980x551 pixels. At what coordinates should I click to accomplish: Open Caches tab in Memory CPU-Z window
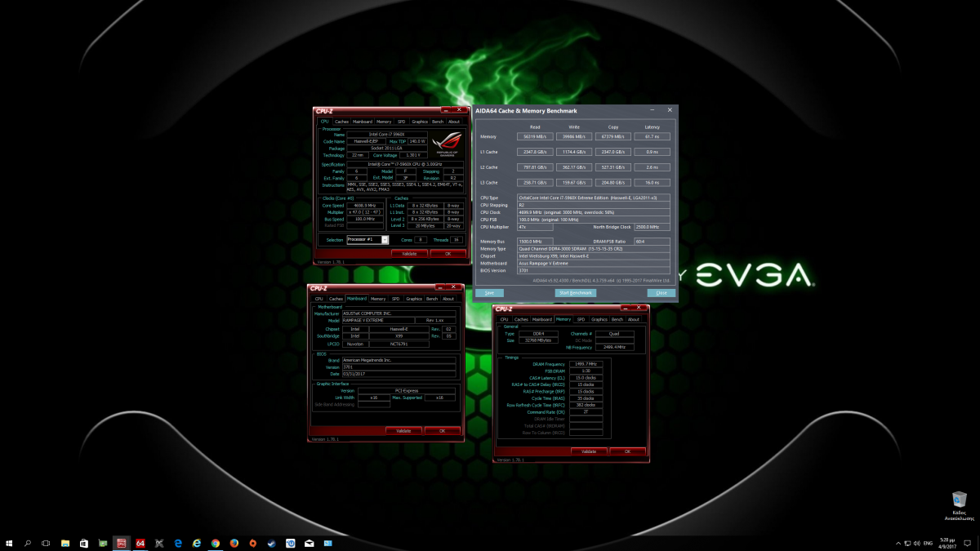tap(521, 319)
